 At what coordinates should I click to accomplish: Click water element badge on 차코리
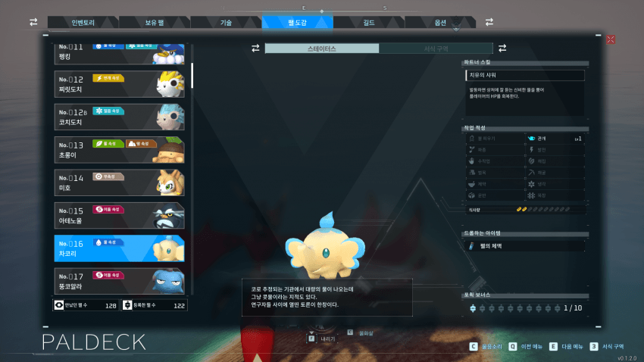108,242
